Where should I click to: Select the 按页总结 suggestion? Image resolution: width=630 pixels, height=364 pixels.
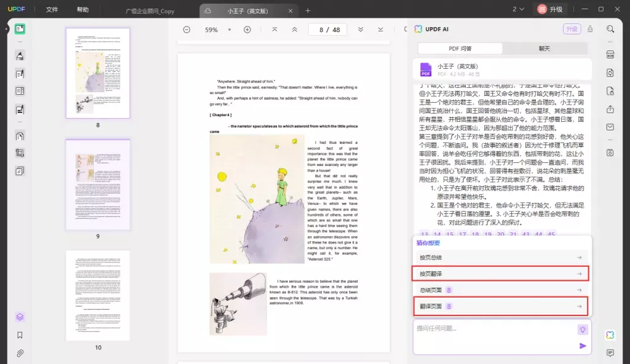[x=501, y=258]
